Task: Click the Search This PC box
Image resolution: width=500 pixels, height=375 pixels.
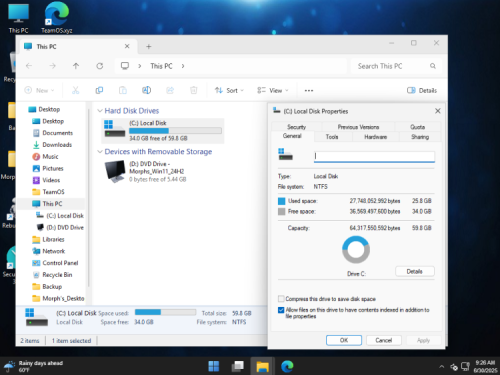Action: click(x=396, y=66)
